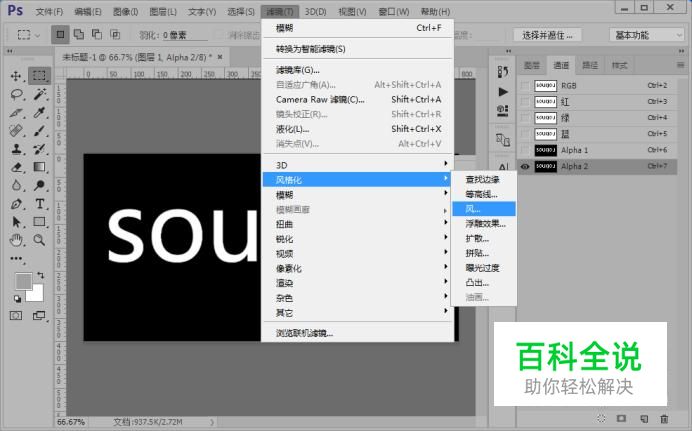Select the Gradient tool
Screen dimensions: 692x431
tap(39, 167)
